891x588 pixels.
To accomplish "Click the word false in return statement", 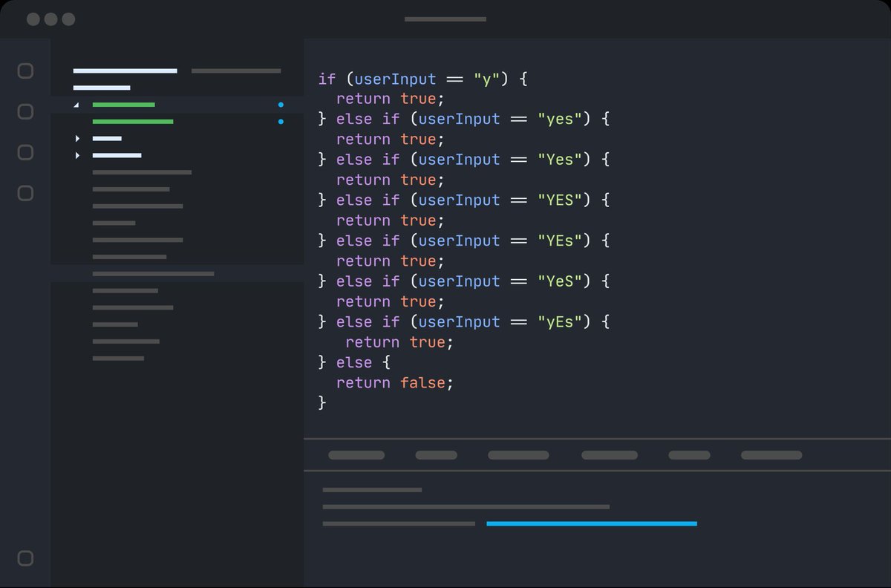I will click(x=423, y=383).
